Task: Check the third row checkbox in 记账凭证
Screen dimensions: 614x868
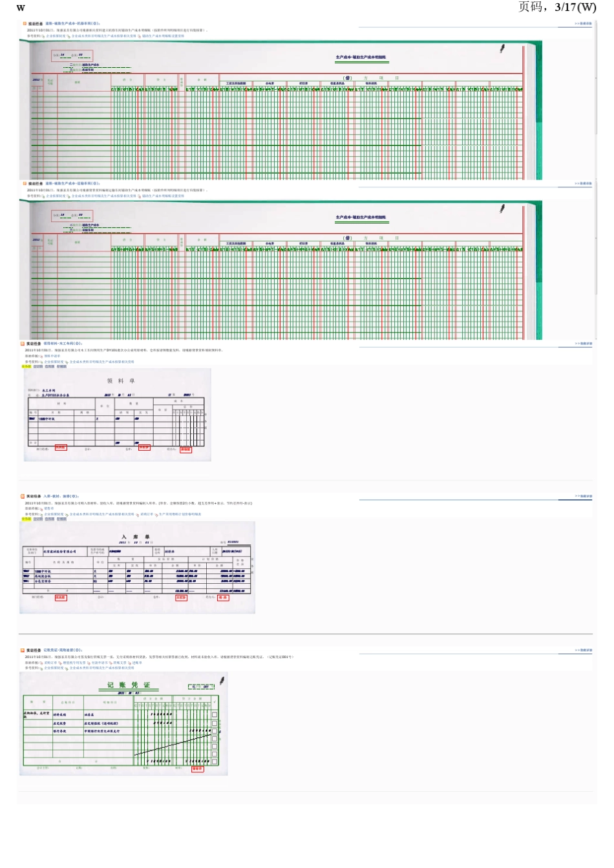Action: (x=215, y=731)
